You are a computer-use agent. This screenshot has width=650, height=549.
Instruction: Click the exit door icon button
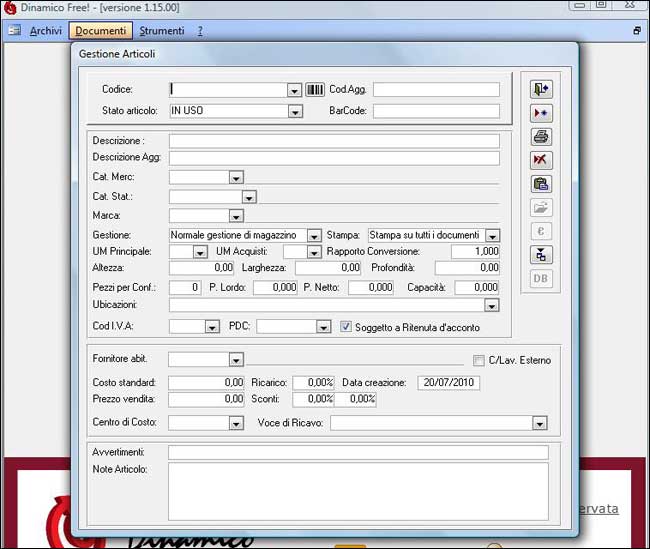[541, 90]
